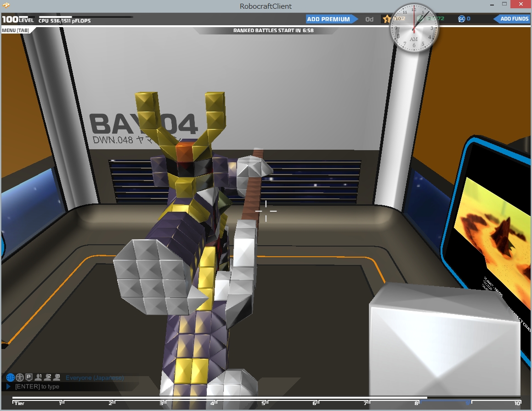Click the Tier 10 marker on the tier bar
The height and width of the screenshot is (411, 532).
pos(518,403)
